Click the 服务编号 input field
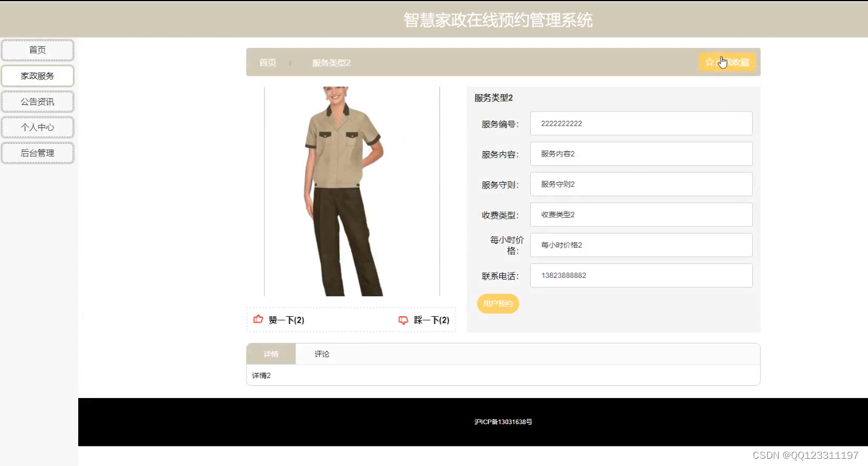Image resolution: width=868 pixels, height=466 pixels. click(x=641, y=123)
